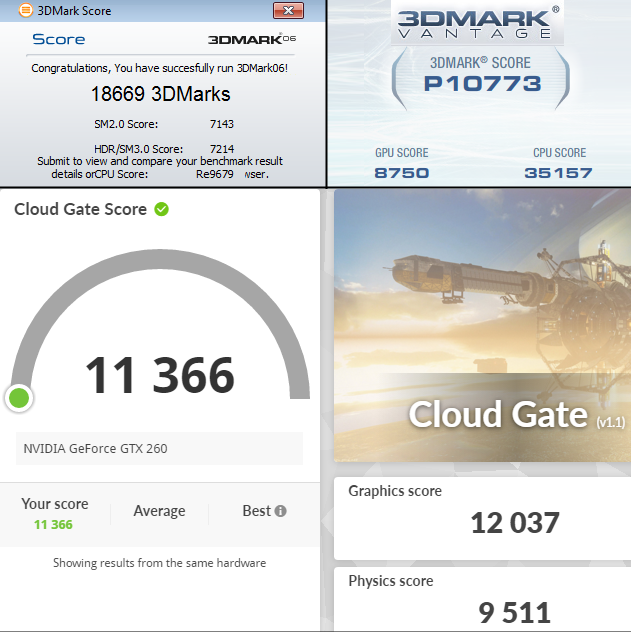
Task: Click the large 11 366 gauge score
Action: 160,376
